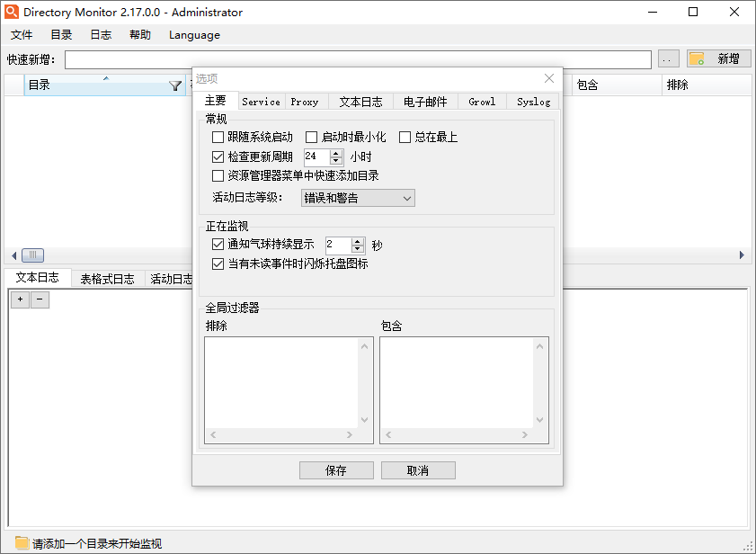
Task: Toggle 总在最上 checkbox
Action: click(x=405, y=137)
